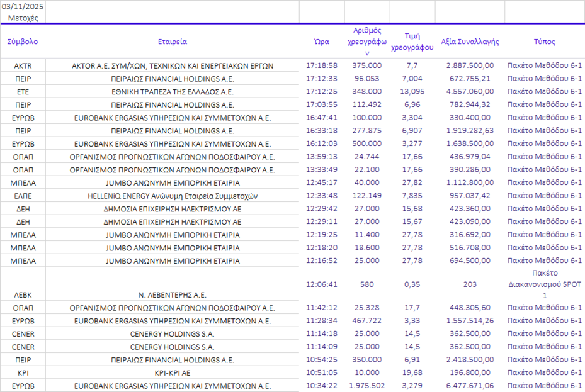Viewport: 585px width, 392px height.
Task: Click the Τύπος column header
Action: [x=544, y=42]
